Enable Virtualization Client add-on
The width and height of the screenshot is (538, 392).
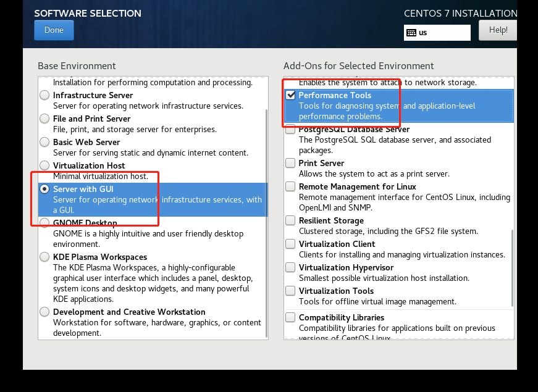[x=290, y=244]
